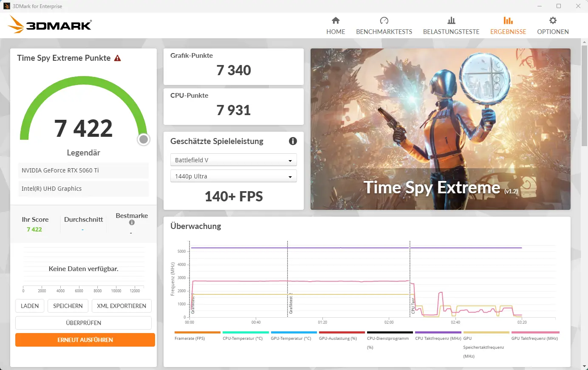The image size is (588, 370).
Task: Click the 3DMark logo
Action: pos(50,25)
